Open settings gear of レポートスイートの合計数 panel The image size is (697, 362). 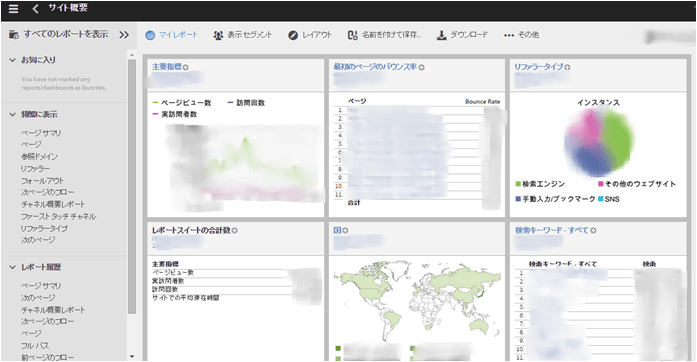pyautogui.click(x=234, y=230)
